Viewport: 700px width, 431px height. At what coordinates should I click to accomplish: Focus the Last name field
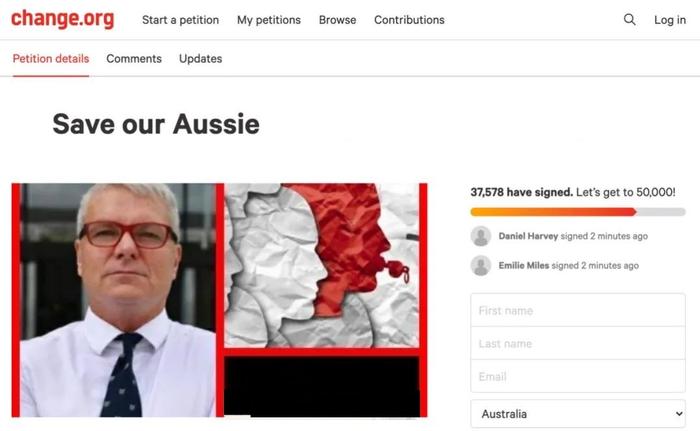click(578, 343)
